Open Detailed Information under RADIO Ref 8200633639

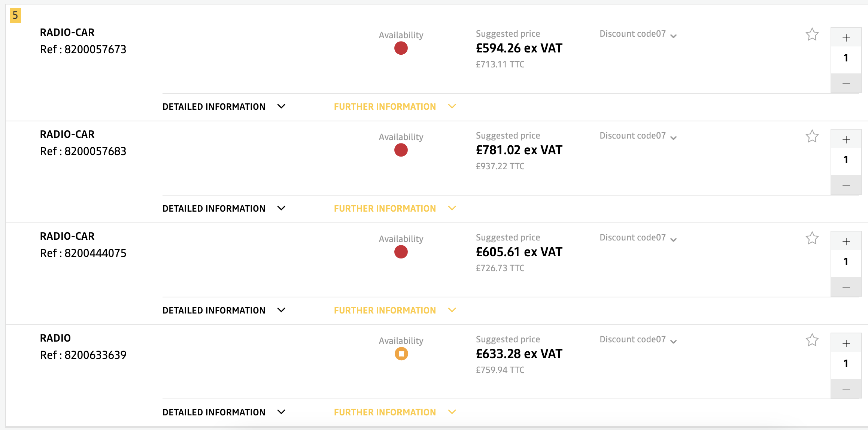(224, 412)
